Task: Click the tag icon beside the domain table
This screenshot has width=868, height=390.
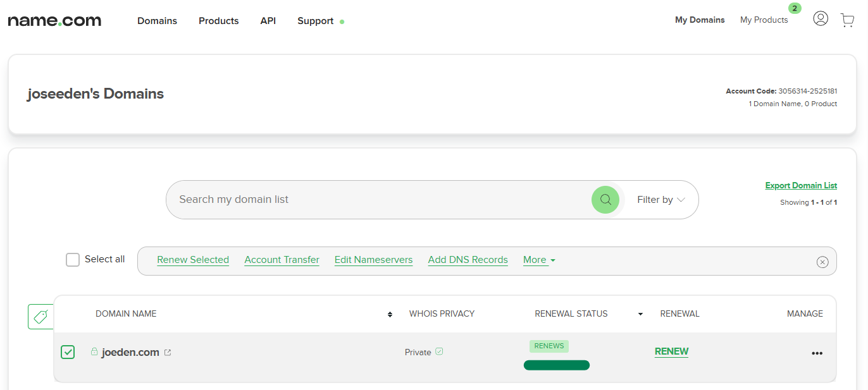Action: point(40,317)
